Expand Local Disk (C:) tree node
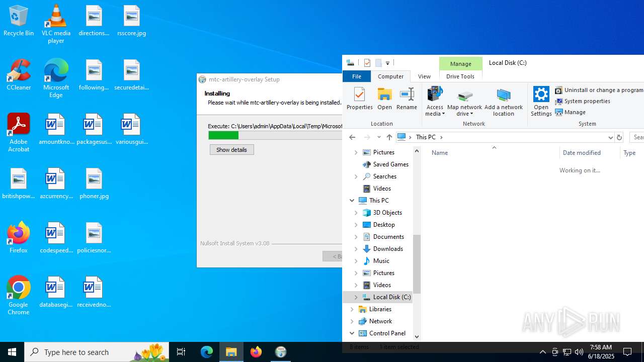Image resolution: width=644 pixels, height=362 pixels. pyautogui.click(x=356, y=297)
